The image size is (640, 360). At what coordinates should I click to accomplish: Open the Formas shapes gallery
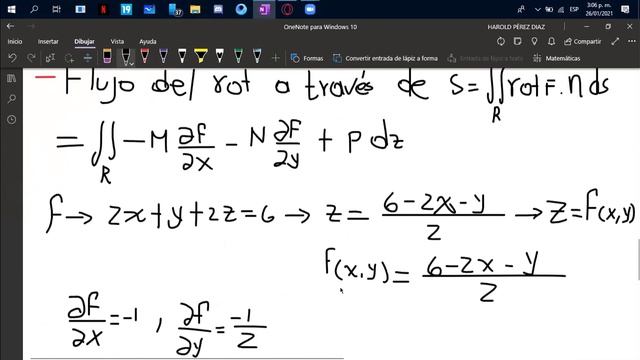307,58
